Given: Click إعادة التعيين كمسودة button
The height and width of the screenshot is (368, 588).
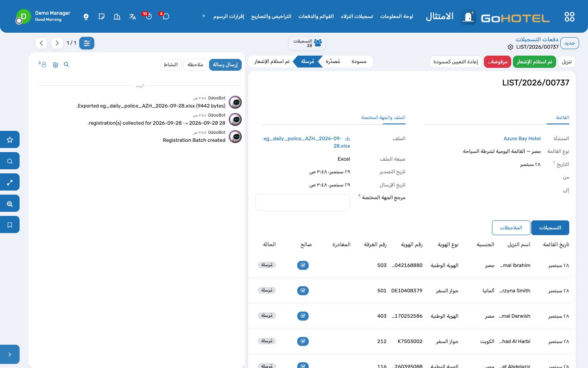Looking at the screenshot, I should click(456, 62).
